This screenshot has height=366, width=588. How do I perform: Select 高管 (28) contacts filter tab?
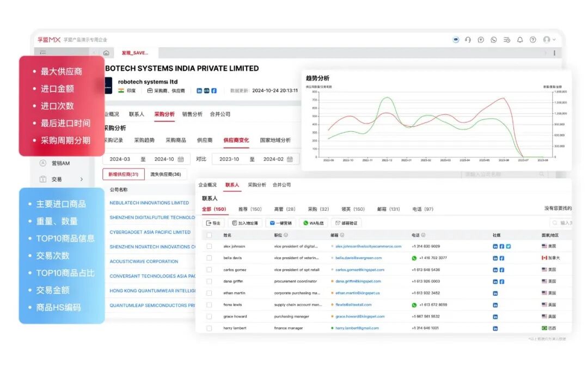coord(285,209)
